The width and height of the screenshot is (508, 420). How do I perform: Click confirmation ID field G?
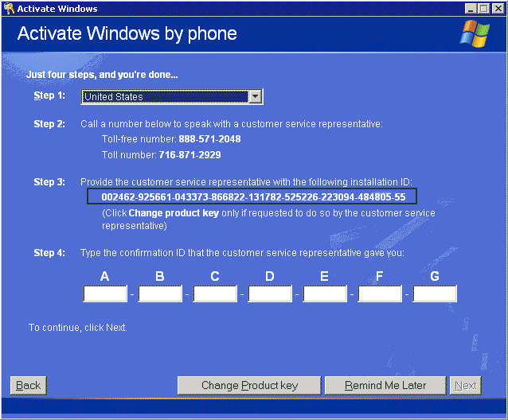pyautogui.click(x=435, y=294)
